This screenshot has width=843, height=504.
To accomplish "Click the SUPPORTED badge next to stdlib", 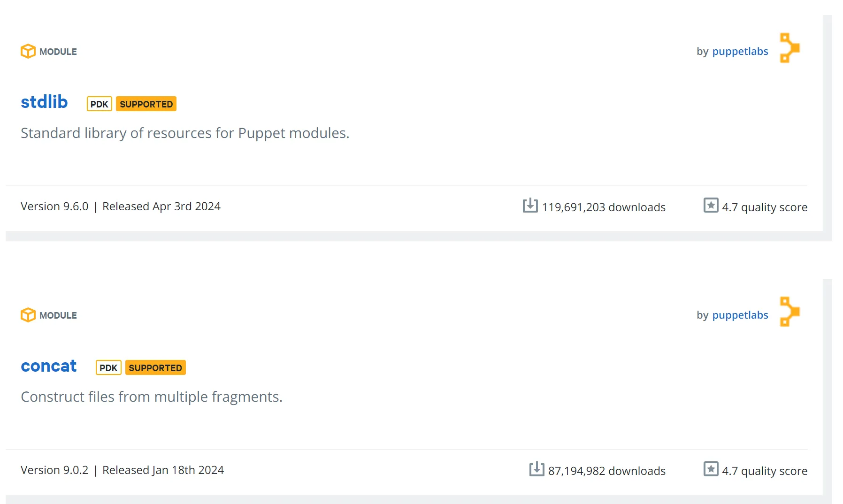I will (146, 104).
